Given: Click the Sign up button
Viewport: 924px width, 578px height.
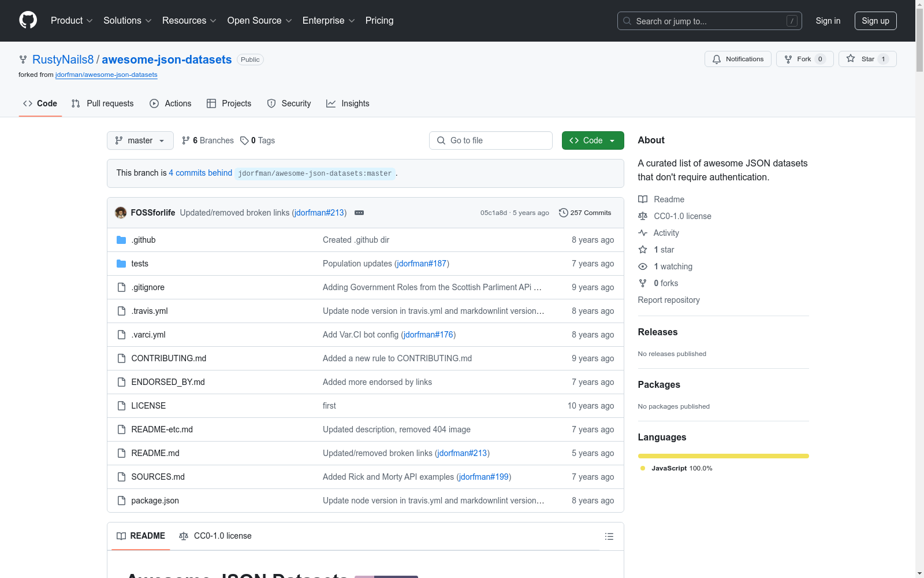Looking at the screenshot, I should click(x=875, y=21).
